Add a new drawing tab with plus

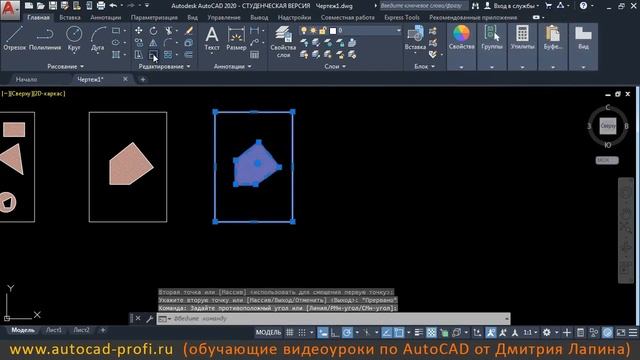point(143,79)
